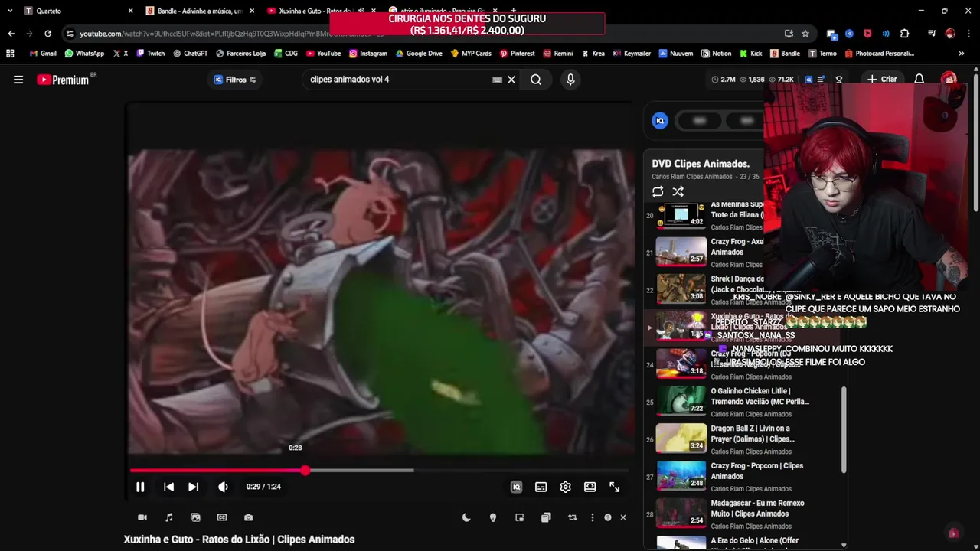Close the extension toolbar below the player
980x551 pixels.
click(623, 517)
